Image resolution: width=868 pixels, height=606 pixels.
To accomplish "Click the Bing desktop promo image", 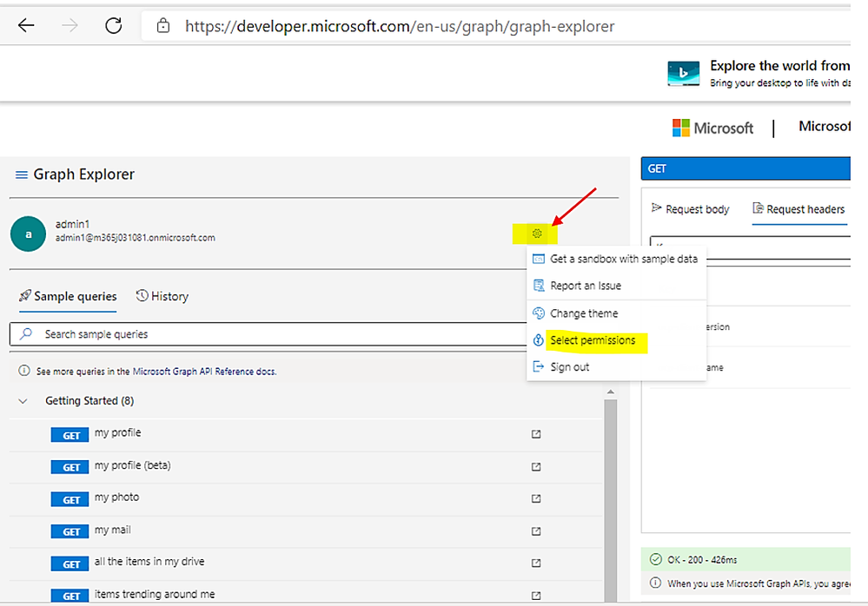I will [x=683, y=74].
